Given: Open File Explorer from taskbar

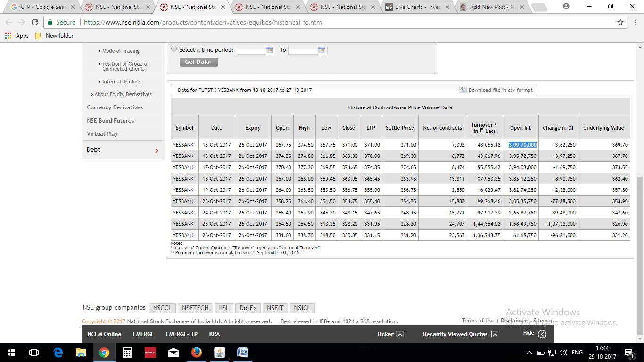Looking at the screenshot, I should [x=81, y=353].
